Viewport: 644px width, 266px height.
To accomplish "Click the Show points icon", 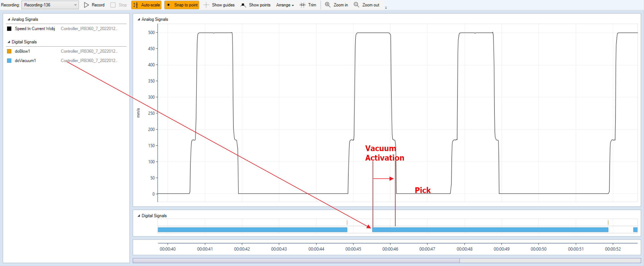I will [x=243, y=5].
